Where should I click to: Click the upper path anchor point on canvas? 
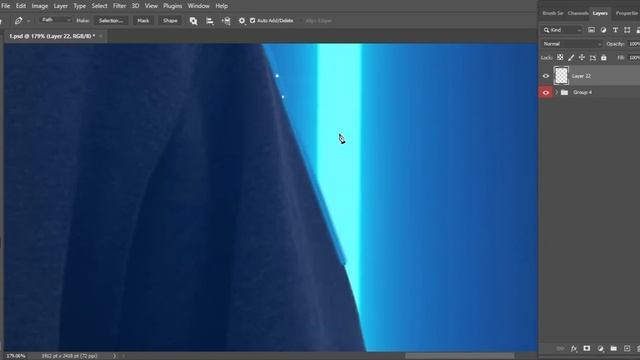pos(277,76)
